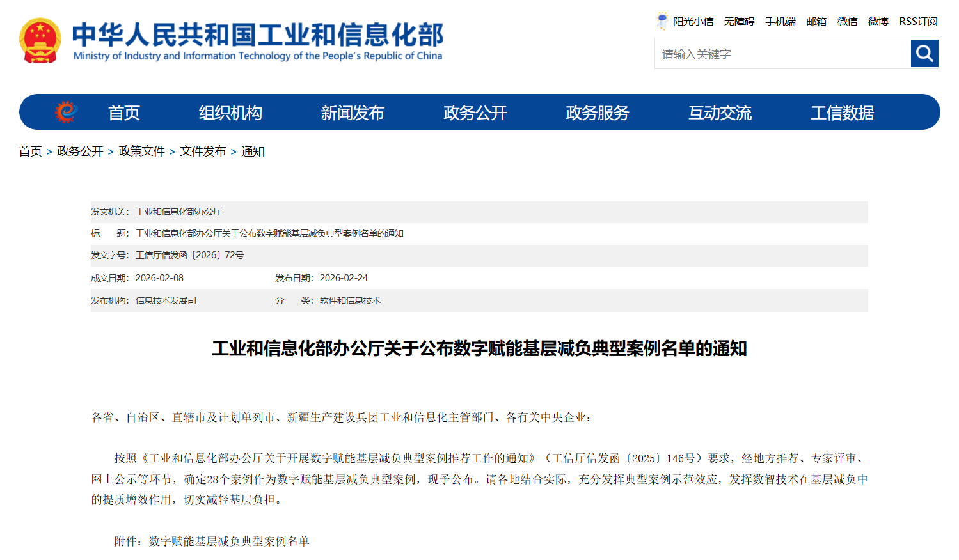959x560 pixels.
Task: Open the 无障碍 accessibility link
Action: 740,21
